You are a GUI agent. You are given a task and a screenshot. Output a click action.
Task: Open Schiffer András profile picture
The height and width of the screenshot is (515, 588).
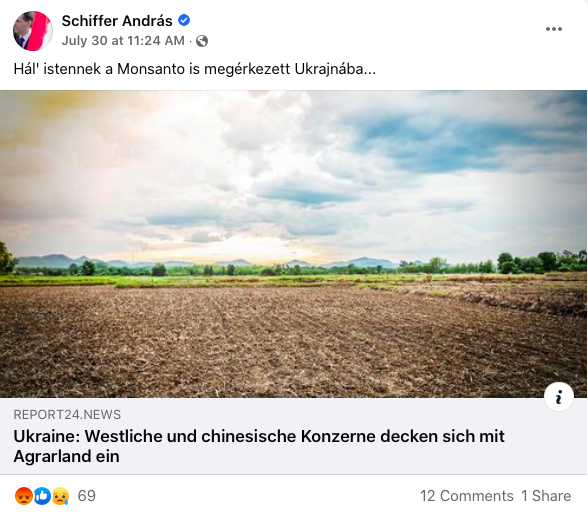point(33,30)
